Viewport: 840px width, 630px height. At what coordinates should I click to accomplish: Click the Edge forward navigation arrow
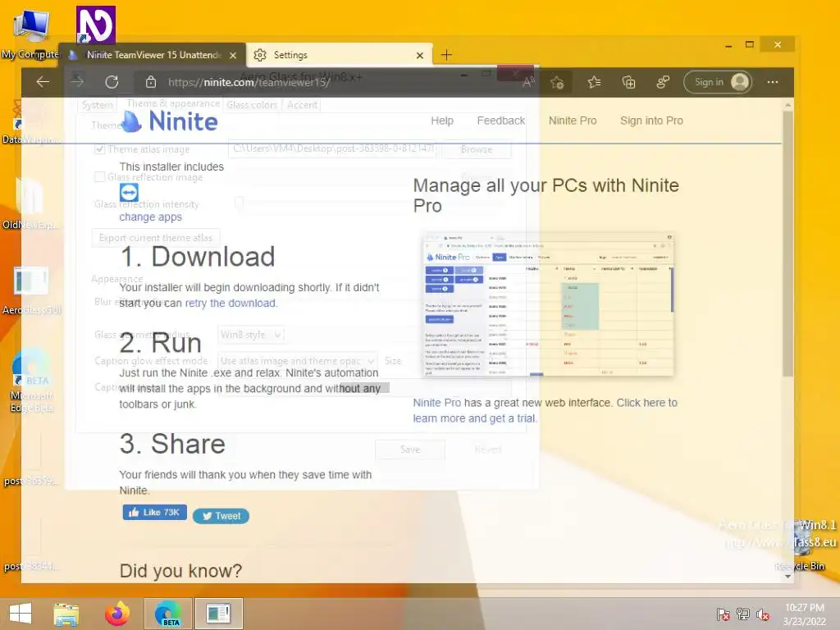(x=78, y=82)
